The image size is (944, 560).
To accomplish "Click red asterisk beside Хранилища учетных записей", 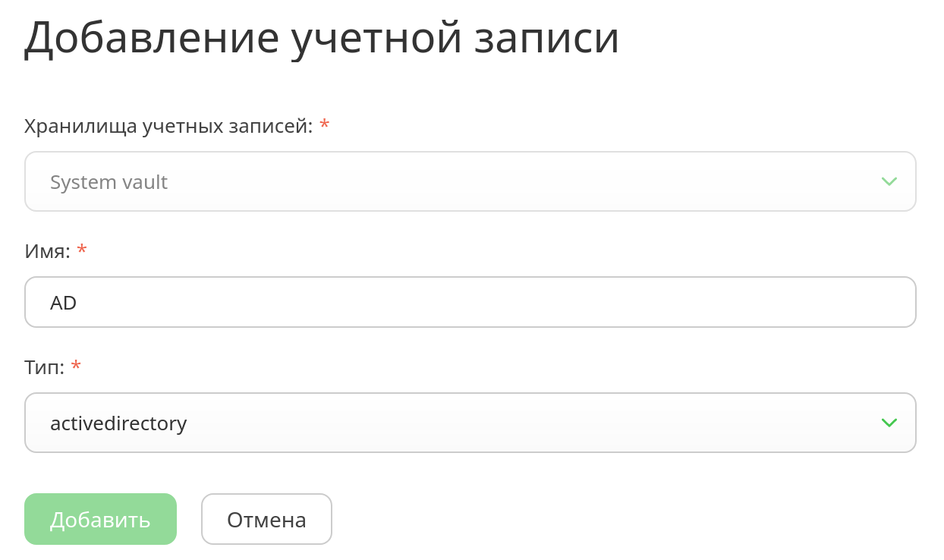I will pyautogui.click(x=325, y=124).
